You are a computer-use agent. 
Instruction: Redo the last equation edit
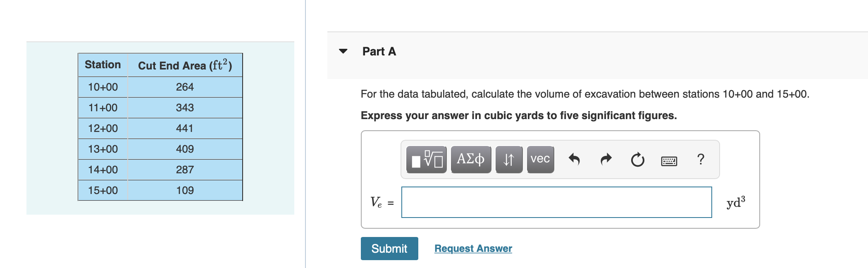click(x=606, y=159)
